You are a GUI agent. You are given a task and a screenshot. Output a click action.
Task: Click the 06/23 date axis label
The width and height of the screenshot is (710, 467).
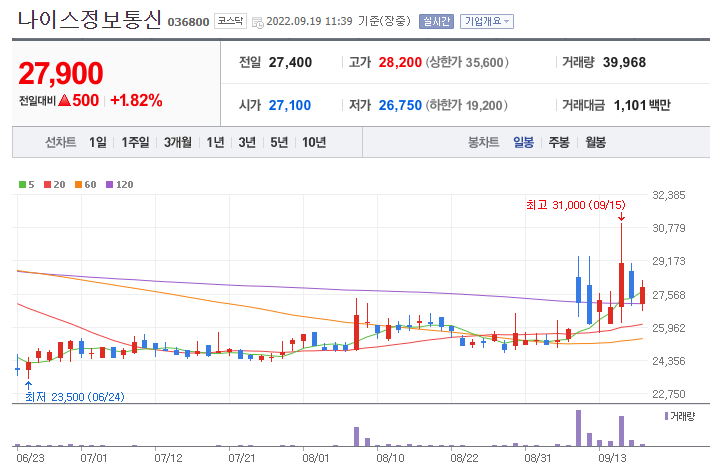coord(30,458)
